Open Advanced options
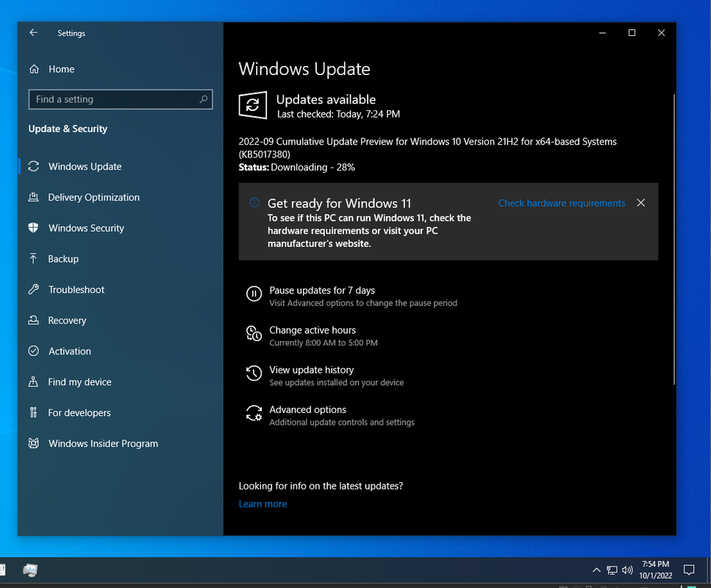The width and height of the screenshot is (711, 588). pos(307,410)
